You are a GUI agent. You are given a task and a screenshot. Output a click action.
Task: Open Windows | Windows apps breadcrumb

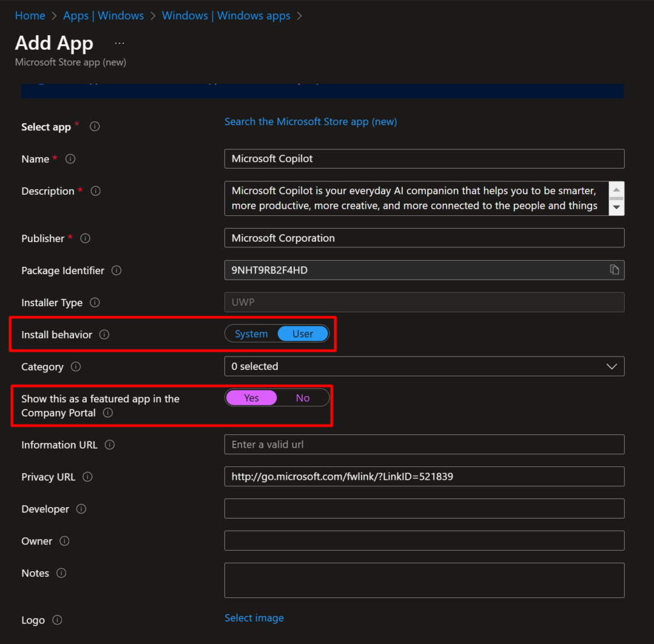(226, 15)
